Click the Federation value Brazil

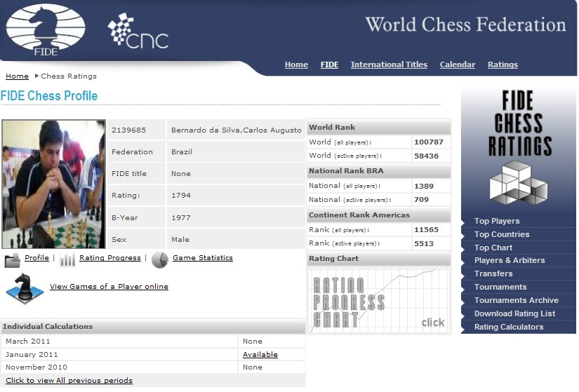(182, 151)
